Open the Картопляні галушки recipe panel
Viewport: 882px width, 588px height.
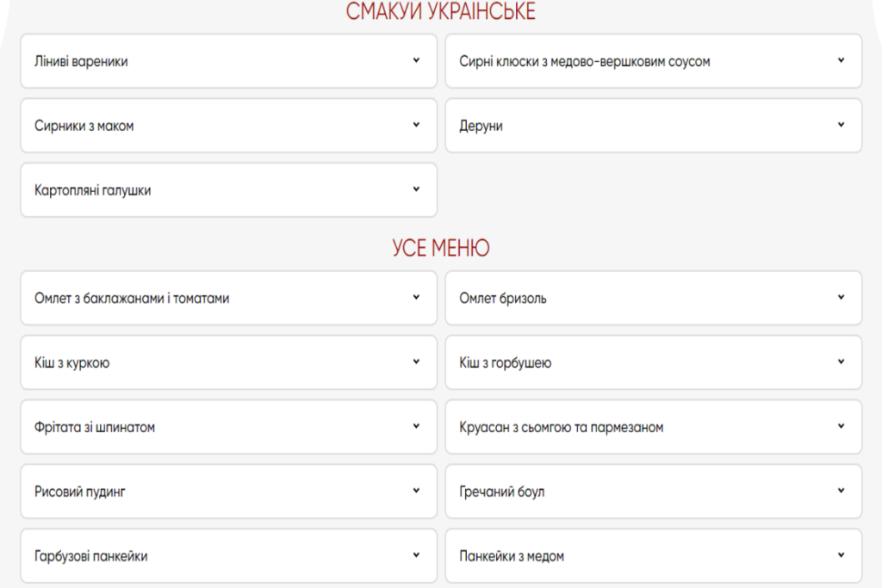[228, 190]
